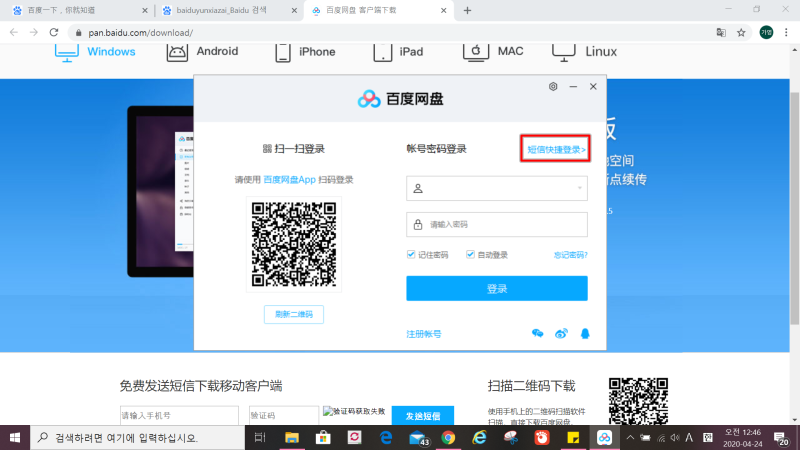Open the Windows Start menu
The height and width of the screenshot is (450, 800).
15,438
